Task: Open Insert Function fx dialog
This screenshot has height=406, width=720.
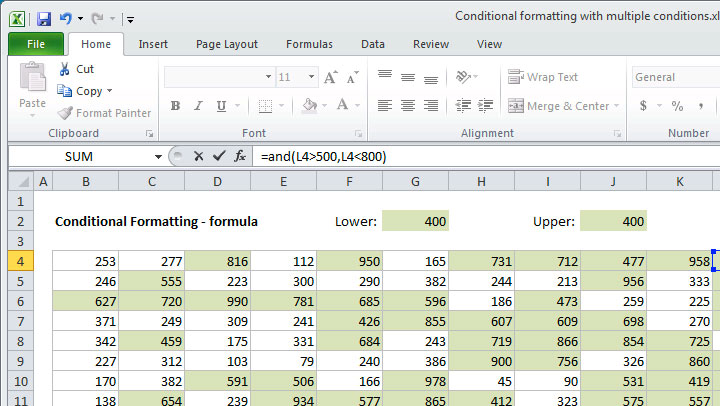Action: pos(240,156)
